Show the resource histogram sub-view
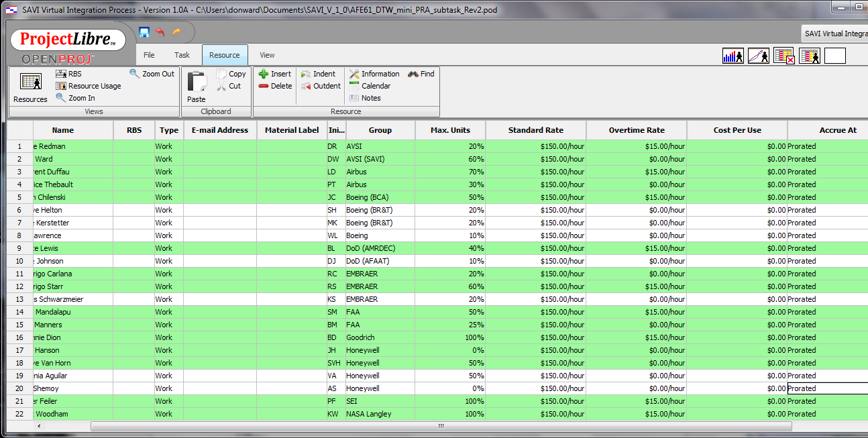Image resolution: width=868 pixels, height=438 pixels. tap(733, 56)
